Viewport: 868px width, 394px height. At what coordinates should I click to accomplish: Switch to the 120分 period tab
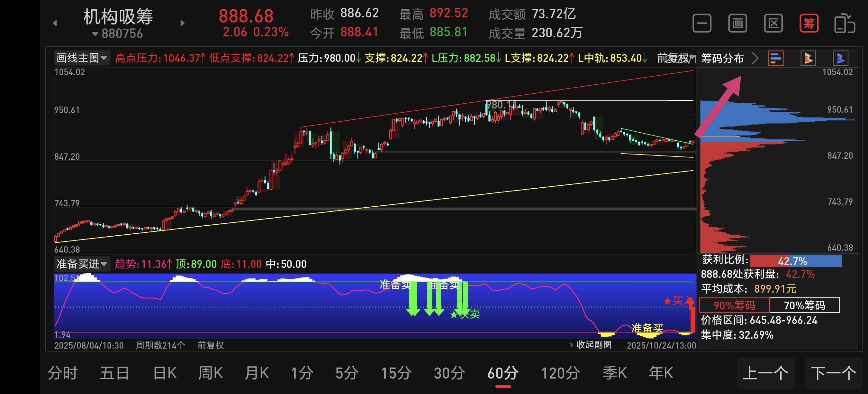point(560,373)
